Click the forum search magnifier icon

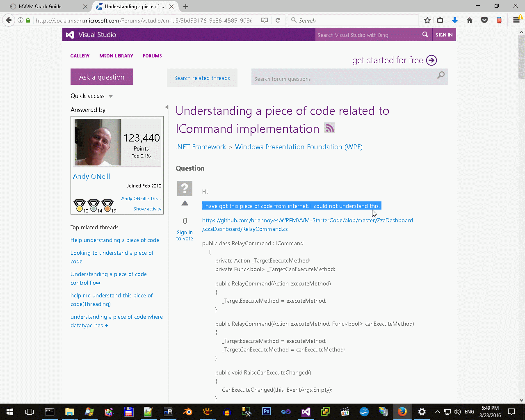tap(441, 75)
